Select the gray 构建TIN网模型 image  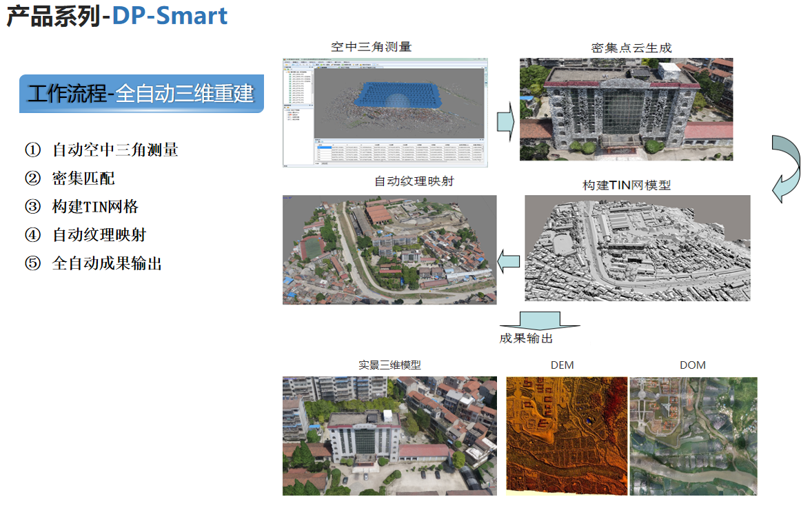(x=638, y=248)
